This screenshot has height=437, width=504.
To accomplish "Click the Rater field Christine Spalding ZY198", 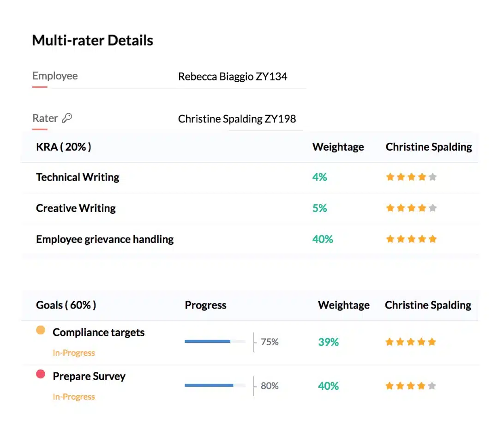I will pos(237,119).
